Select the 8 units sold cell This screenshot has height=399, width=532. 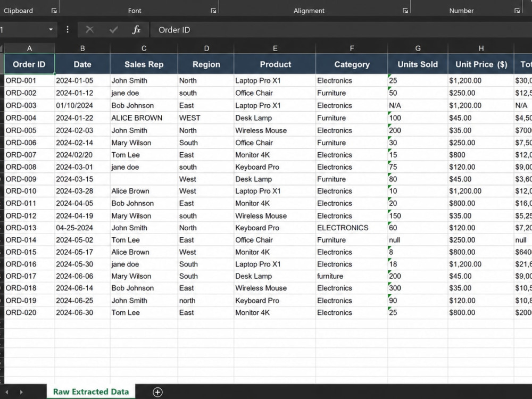[x=418, y=252]
